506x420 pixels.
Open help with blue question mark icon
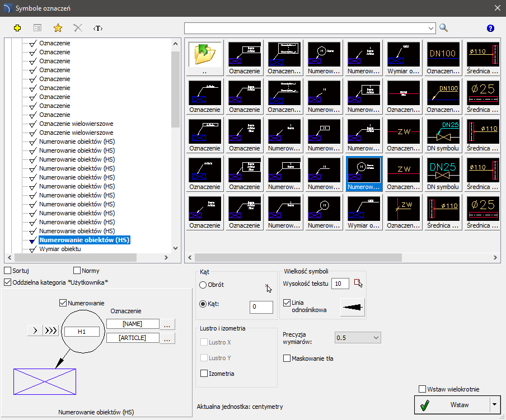pos(491,28)
